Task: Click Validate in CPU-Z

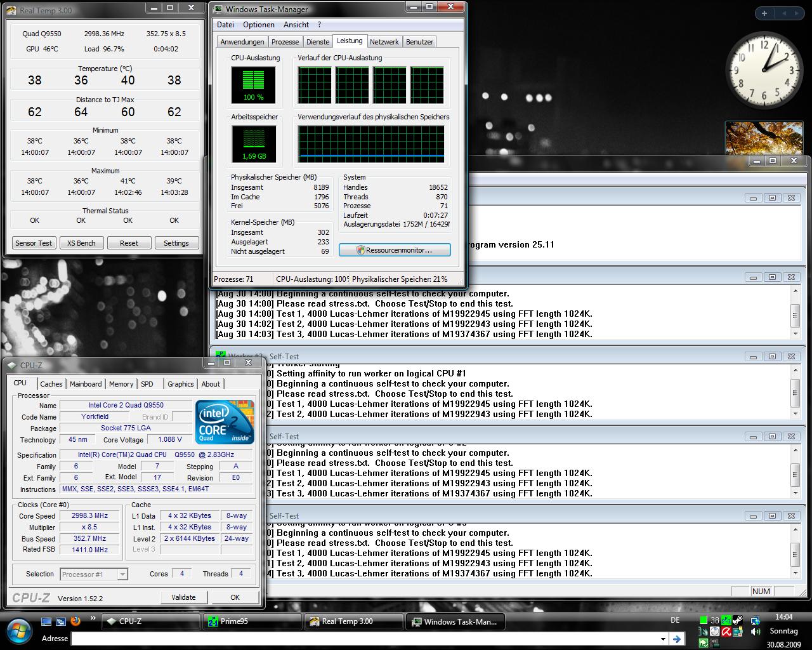Action: [x=183, y=597]
